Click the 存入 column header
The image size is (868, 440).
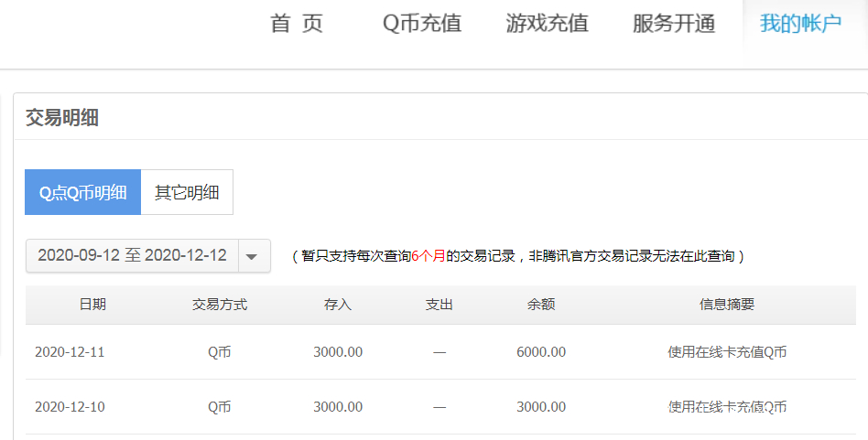tap(338, 305)
